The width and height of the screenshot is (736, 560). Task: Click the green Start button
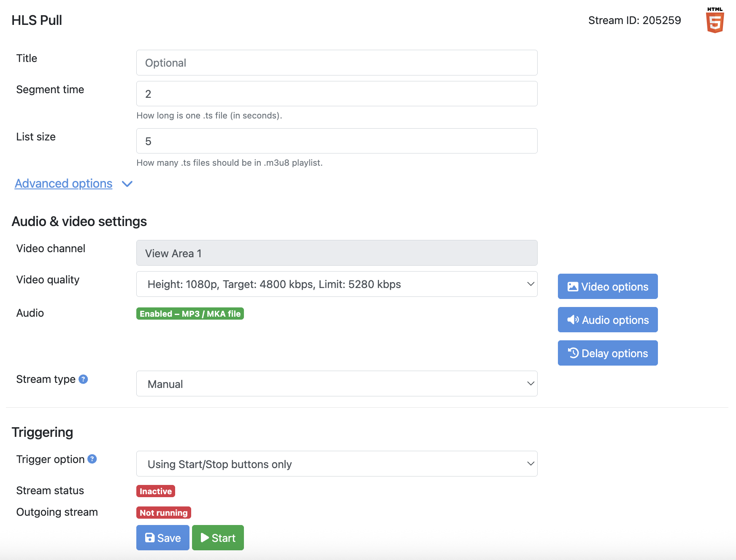[x=218, y=538]
